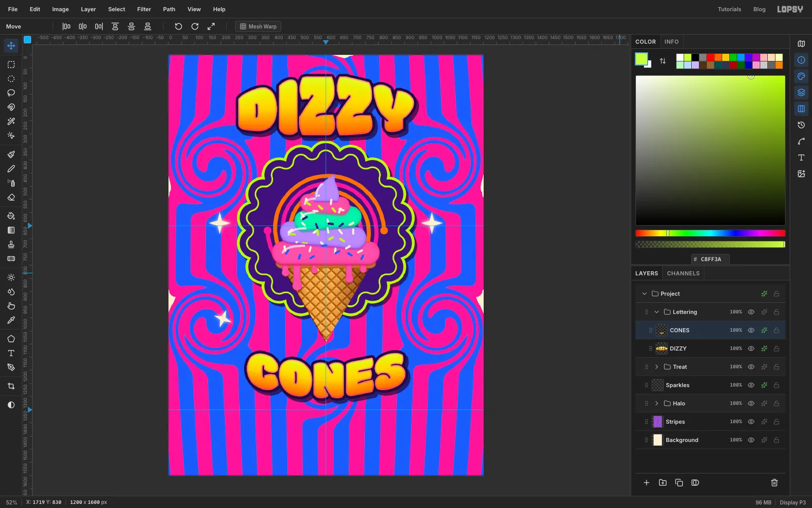
Task: Select the Text tool in the toolbox
Action: (11, 353)
